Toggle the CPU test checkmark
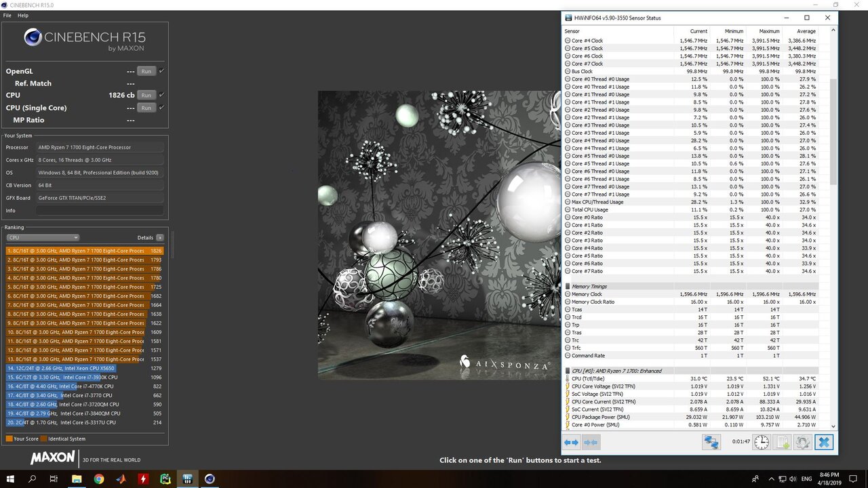The image size is (868, 488). coord(161,95)
